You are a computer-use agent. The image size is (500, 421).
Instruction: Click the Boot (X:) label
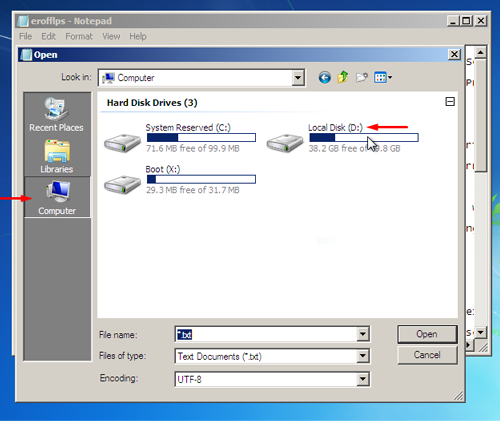point(163,169)
